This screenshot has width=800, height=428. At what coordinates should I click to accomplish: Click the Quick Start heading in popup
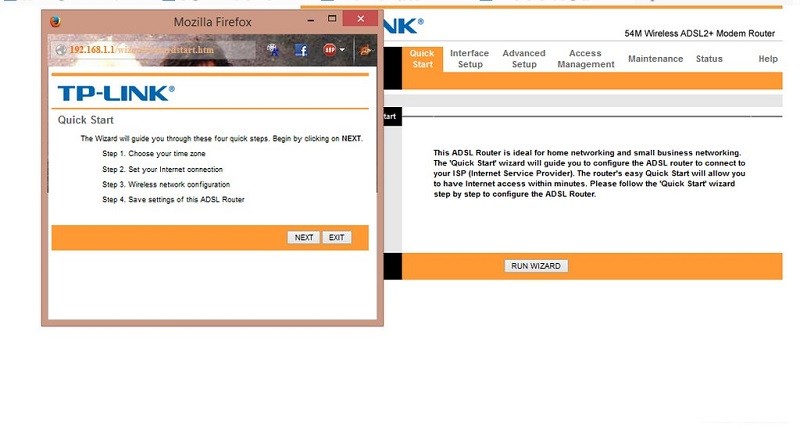[x=86, y=120]
